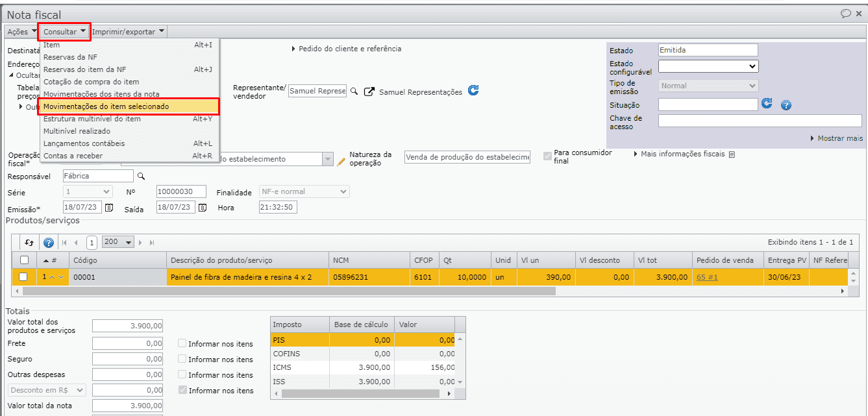The width and height of the screenshot is (868, 416).
Task: Toggle the select-all checkbox in grid header
Action: 24,260
